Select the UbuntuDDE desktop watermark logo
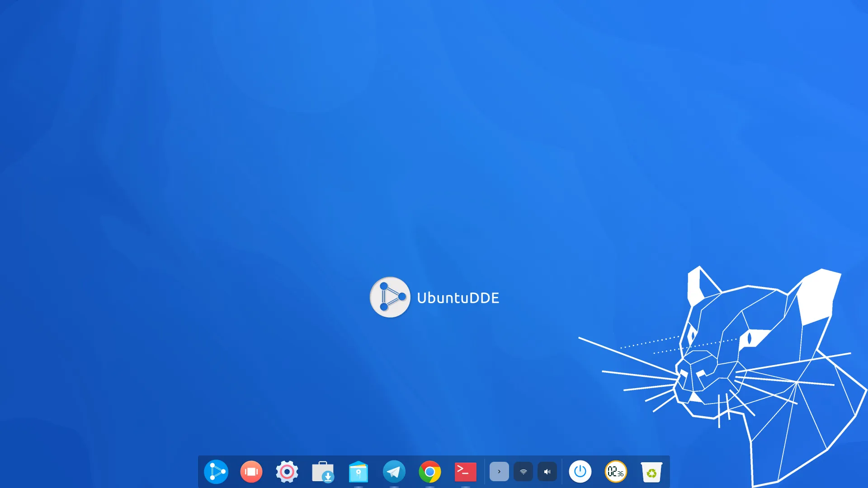The height and width of the screenshot is (488, 868). click(x=390, y=297)
